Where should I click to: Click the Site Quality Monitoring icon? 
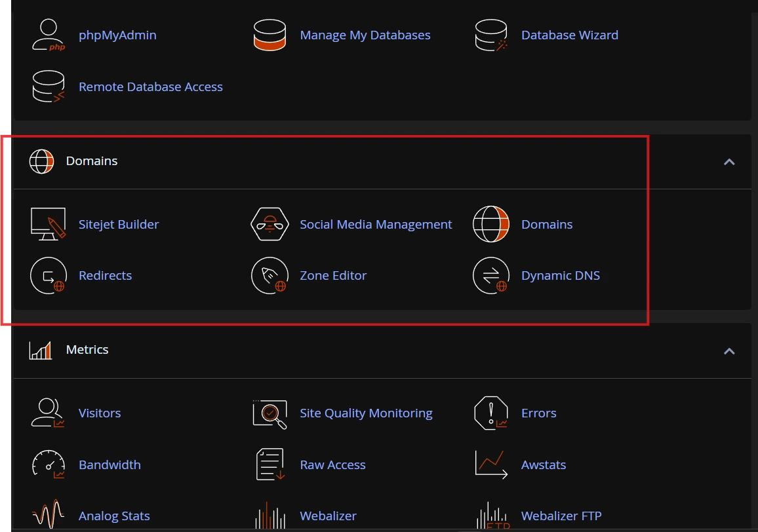[x=269, y=413]
